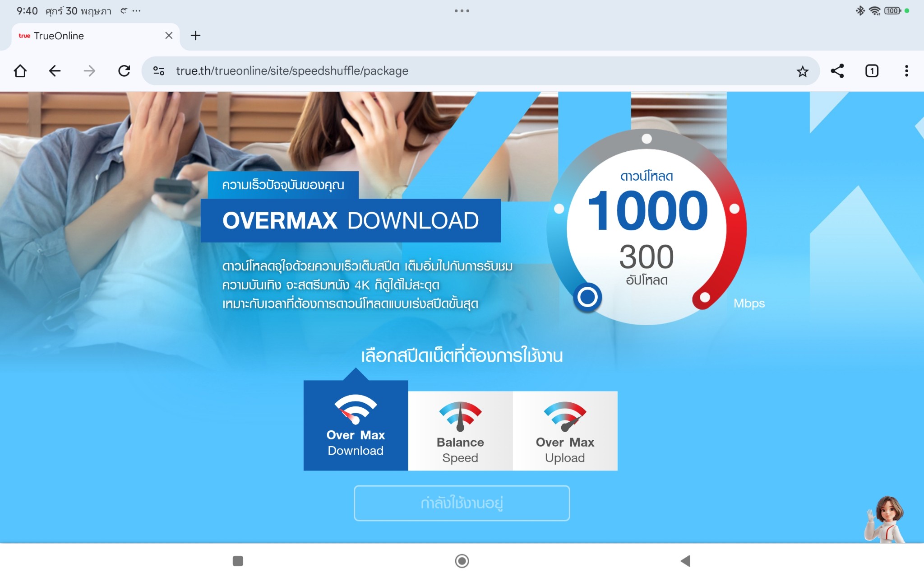Screen dimensions: 924x578
Task: Click the 1000 download speed value
Action: (x=647, y=210)
